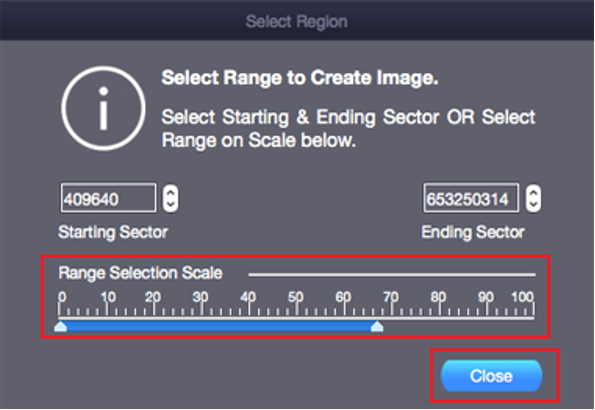The width and height of the screenshot is (595, 410).
Task: Increase Starting Sector with up arrow
Action: [170, 192]
